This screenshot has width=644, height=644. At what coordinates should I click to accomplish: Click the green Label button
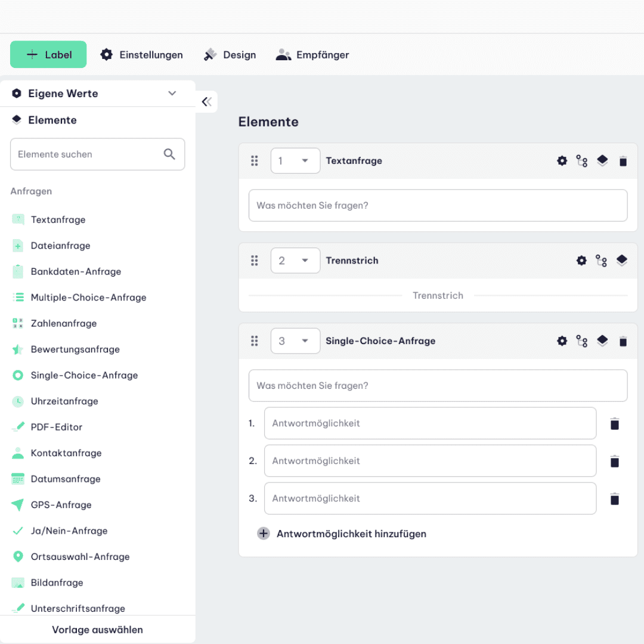48,54
